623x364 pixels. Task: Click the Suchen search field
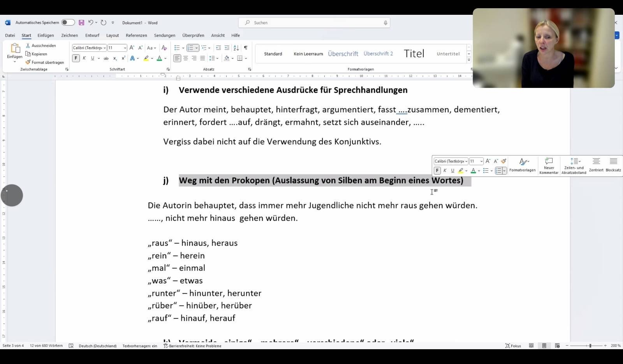click(x=314, y=23)
